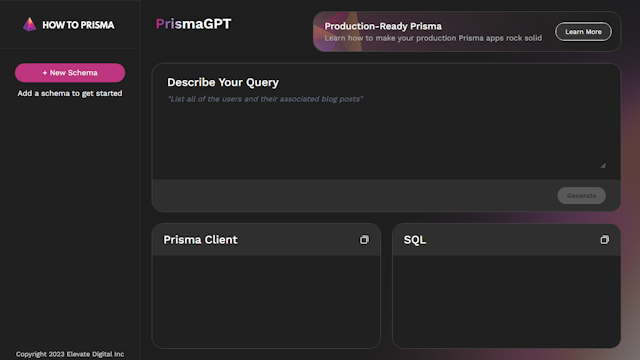This screenshot has height=360, width=640.
Task: Click inside the Prisma Client output area
Action: (x=266, y=301)
